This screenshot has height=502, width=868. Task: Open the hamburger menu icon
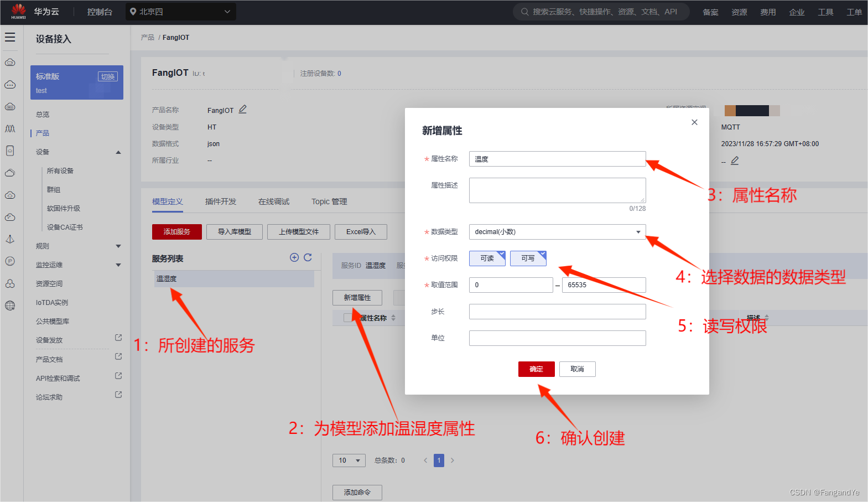click(x=10, y=38)
